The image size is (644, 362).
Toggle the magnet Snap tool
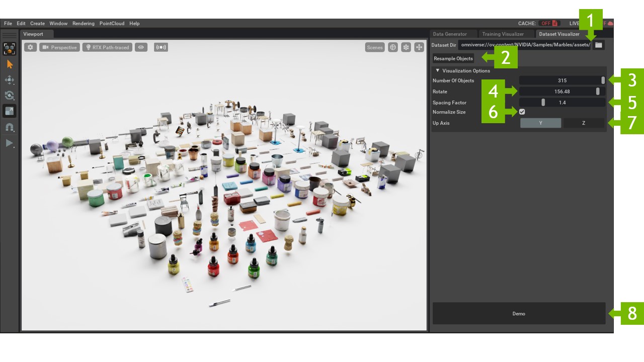pos(10,127)
